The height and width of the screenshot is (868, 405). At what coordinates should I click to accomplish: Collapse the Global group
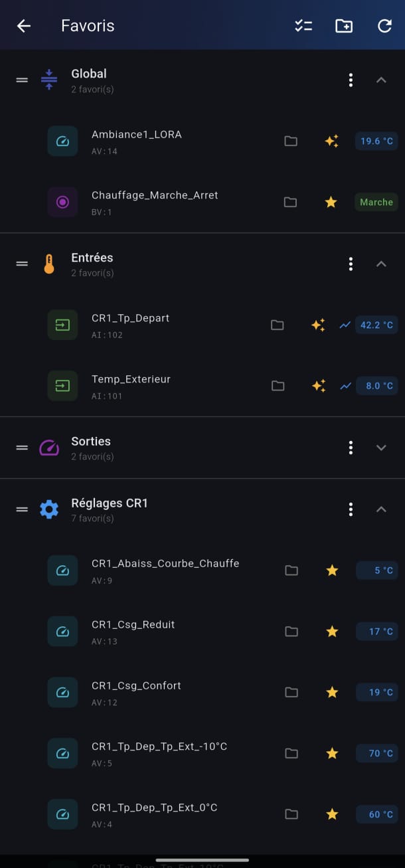point(381,80)
